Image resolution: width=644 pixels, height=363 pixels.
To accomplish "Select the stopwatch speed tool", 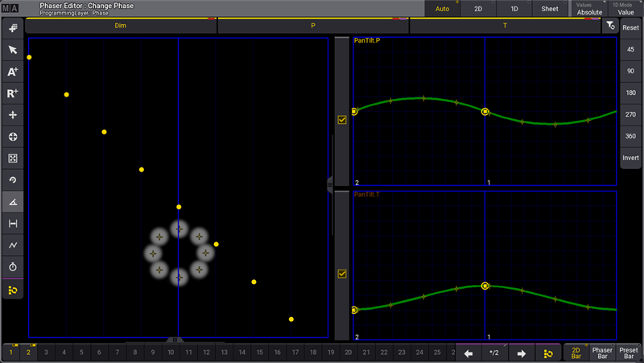I will coord(13,266).
